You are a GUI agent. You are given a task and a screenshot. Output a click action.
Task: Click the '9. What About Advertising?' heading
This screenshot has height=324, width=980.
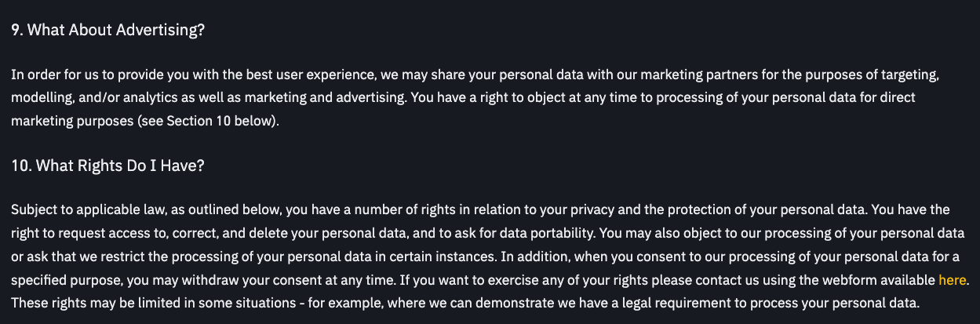pyautogui.click(x=107, y=31)
